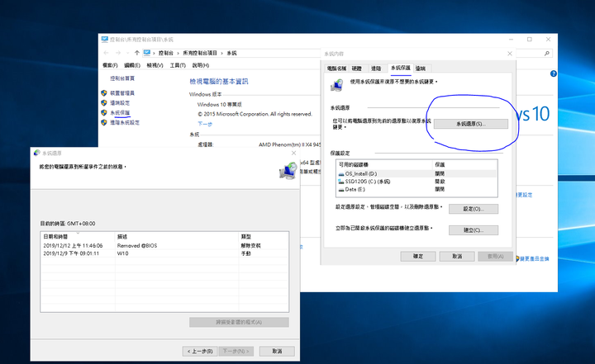Screen dimensions: 595x364
Task: Click 所有控制台項目 in address breadcrumb
Action: (x=200, y=53)
